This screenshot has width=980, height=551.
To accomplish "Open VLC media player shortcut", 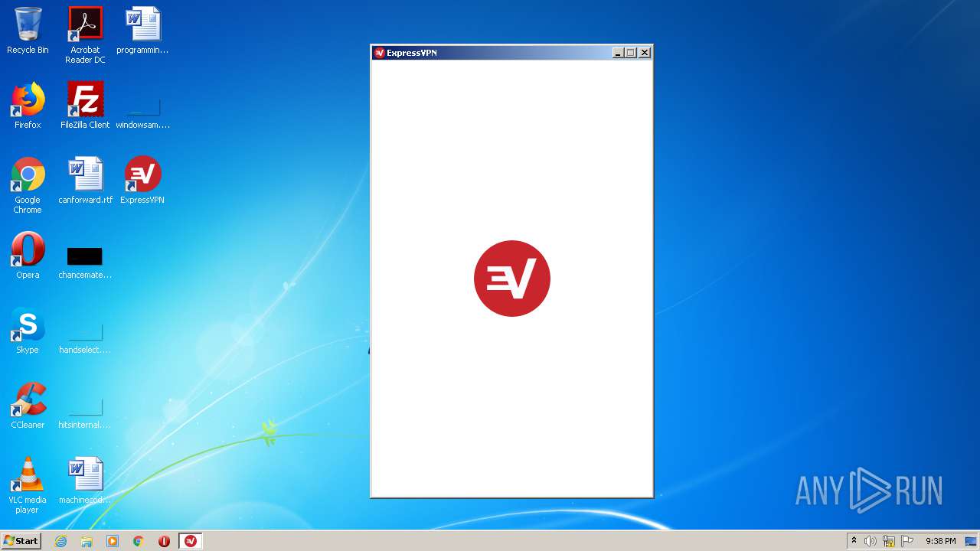I will (28, 485).
